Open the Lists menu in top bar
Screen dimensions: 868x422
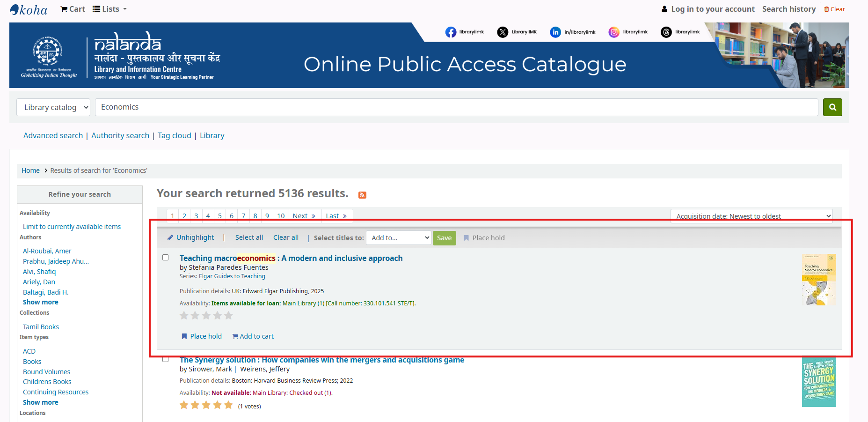(x=110, y=9)
